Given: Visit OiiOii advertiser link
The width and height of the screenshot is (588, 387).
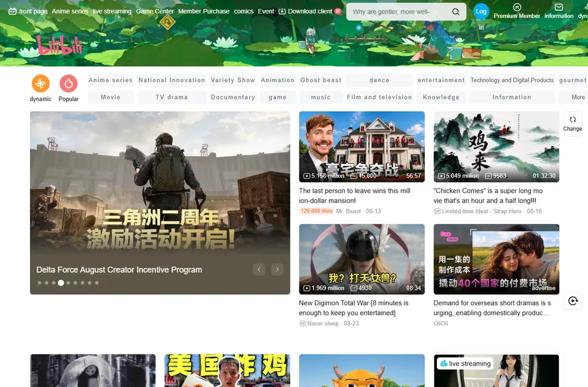Looking at the screenshot, I should click(x=441, y=323).
